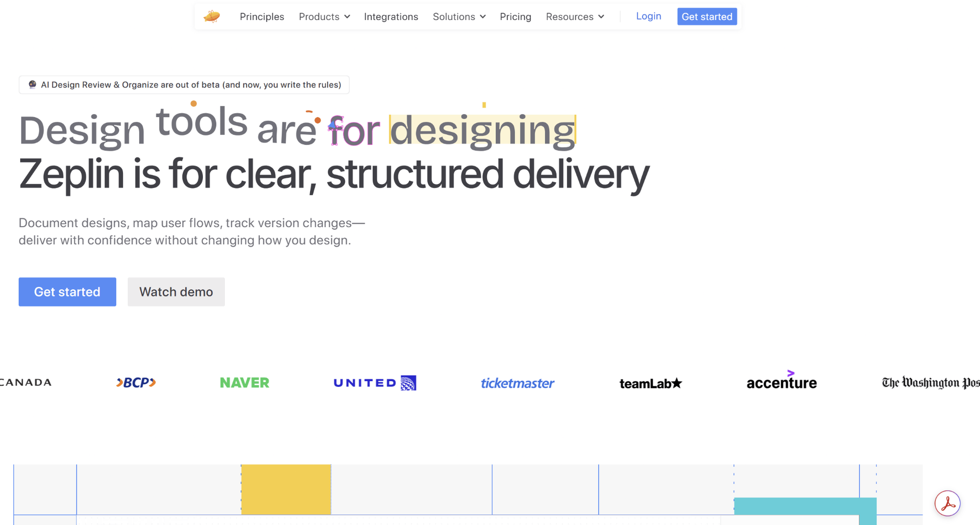Click the Watch demo button
This screenshot has height=525, width=980.
point(176,292)
